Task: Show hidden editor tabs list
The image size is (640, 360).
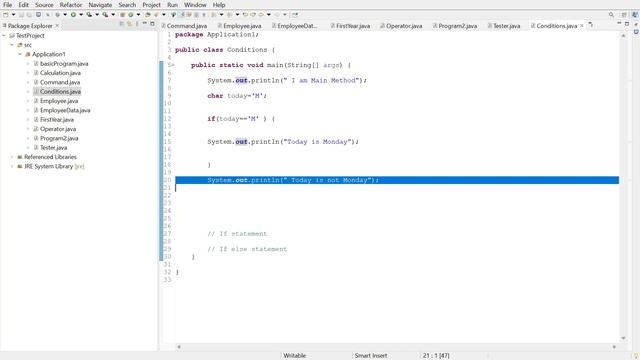Action: [591, 25]
